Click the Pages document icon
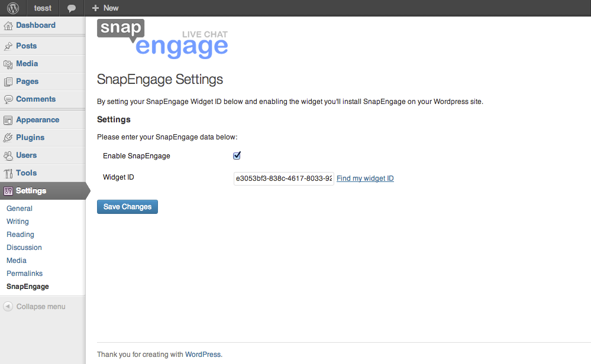Image resolution: width=591 pixels, height=364 pixels. (8, 82)
